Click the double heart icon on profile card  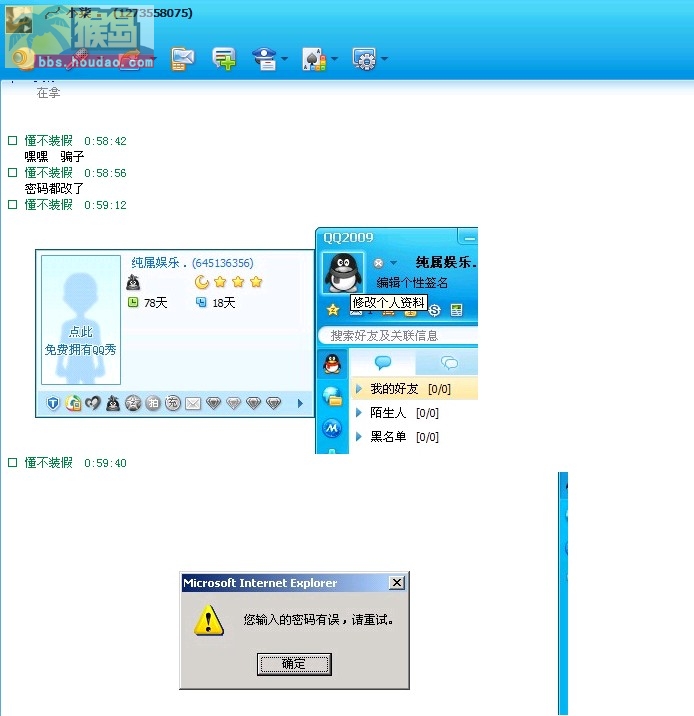[x=93, y=403]
